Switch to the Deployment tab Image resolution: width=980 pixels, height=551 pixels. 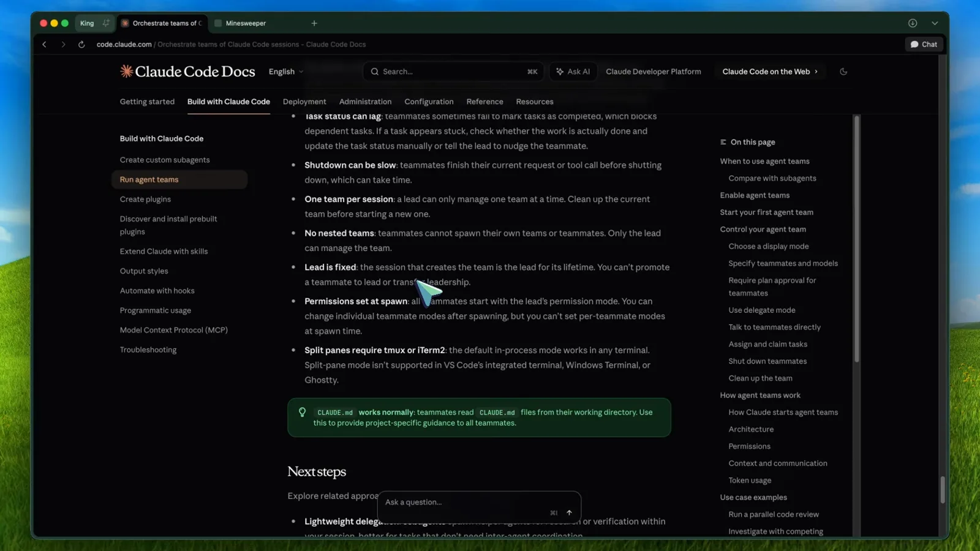point(304,102)
